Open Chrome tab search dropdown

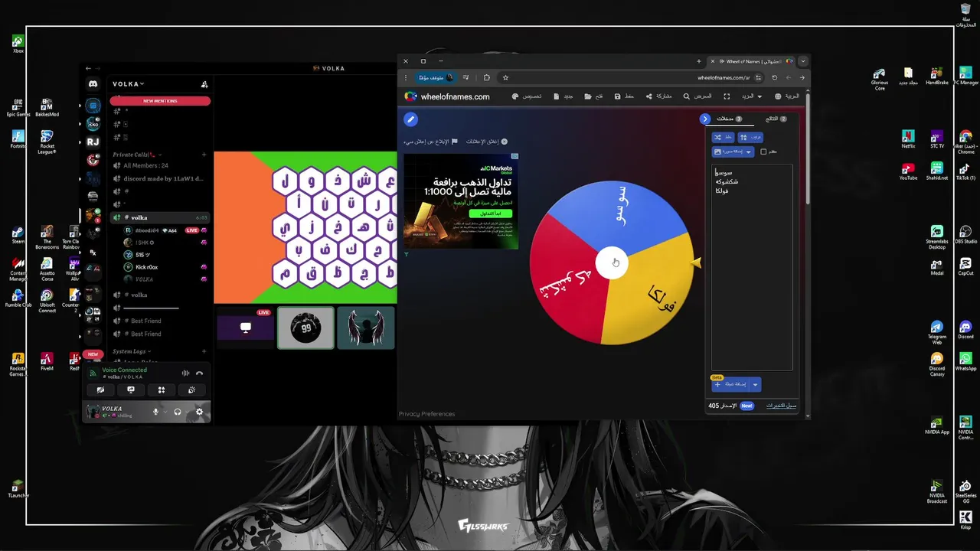(802, 61)
